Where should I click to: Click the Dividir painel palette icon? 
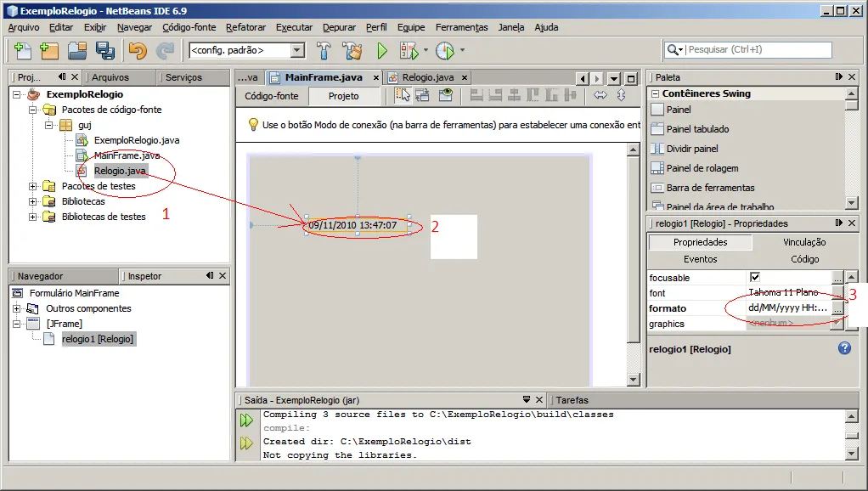click(x=657, y=149)
